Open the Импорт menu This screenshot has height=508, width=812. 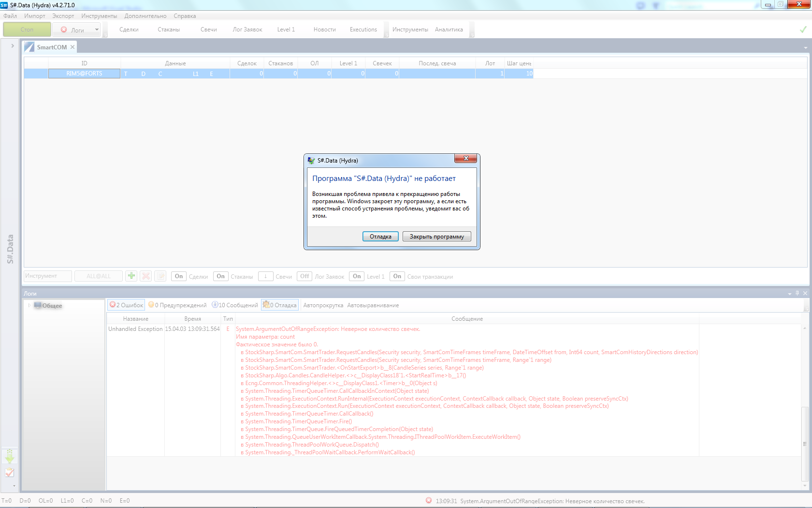(35, 16)
